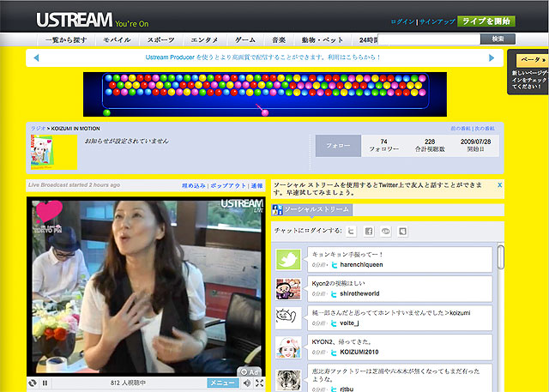The image size is (549, 392).
Task: Focus the search input field
Action: click(429, 39)
